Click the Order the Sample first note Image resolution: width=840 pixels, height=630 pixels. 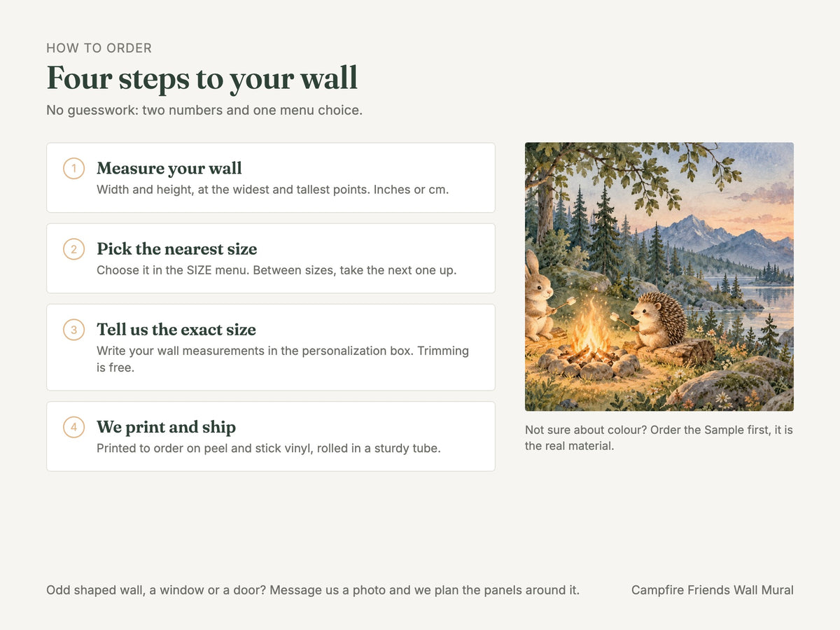click(x=659, y=437)
